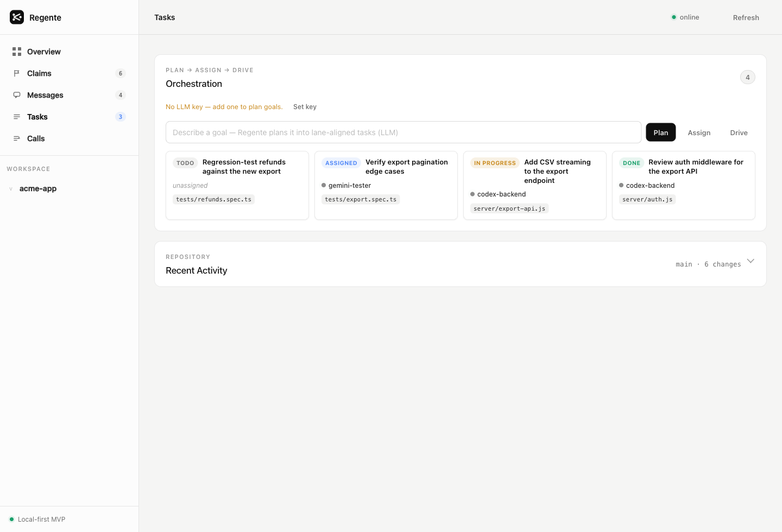This screenshot has width=782, height=532.
Task: Open the Verify export pagination task card
Action: click(386, 185)
